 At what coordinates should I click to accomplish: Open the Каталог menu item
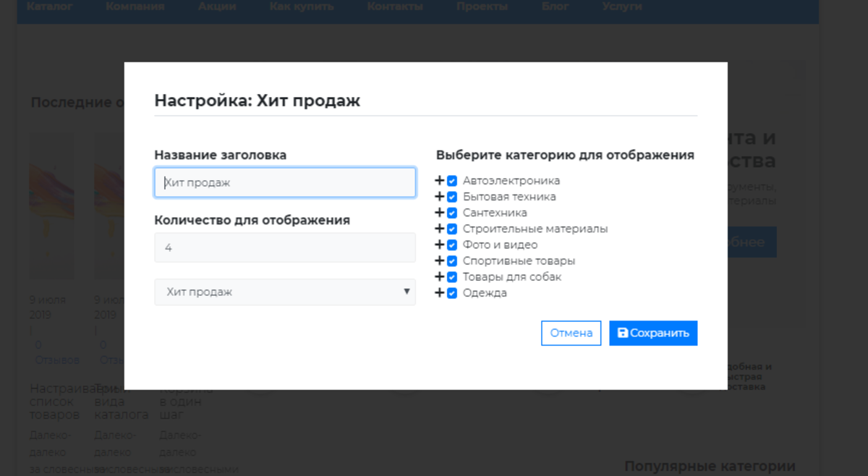coord(50,7)
